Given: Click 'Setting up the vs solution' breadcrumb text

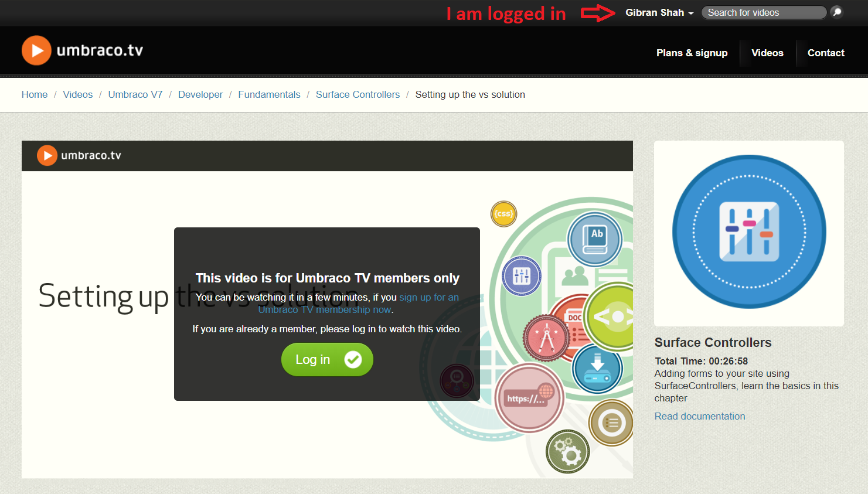Looking at the screenshot, I should point(470,94).
